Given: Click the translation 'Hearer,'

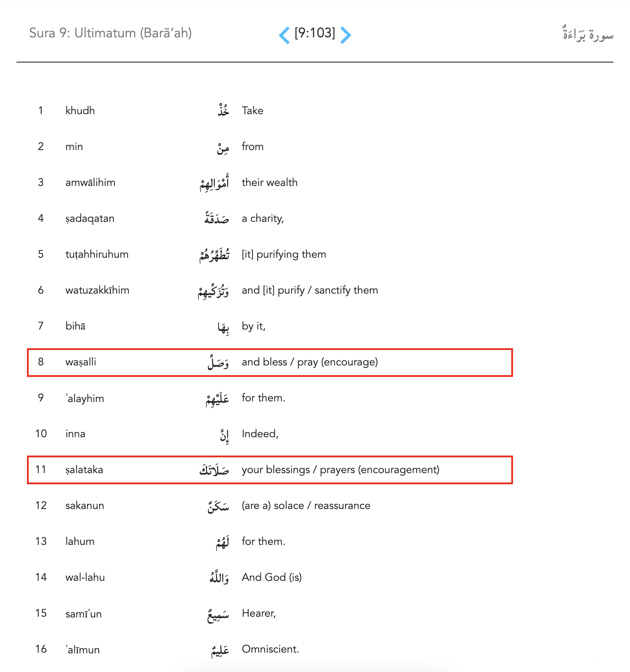Looking at the screenshot, I should 259,613.
